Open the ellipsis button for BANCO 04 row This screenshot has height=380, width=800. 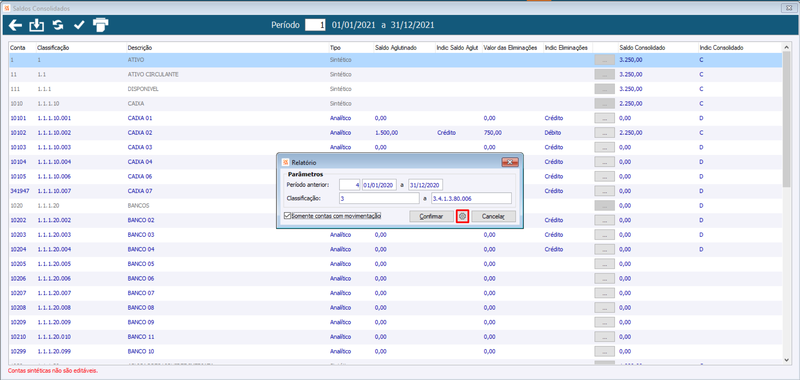605,249
